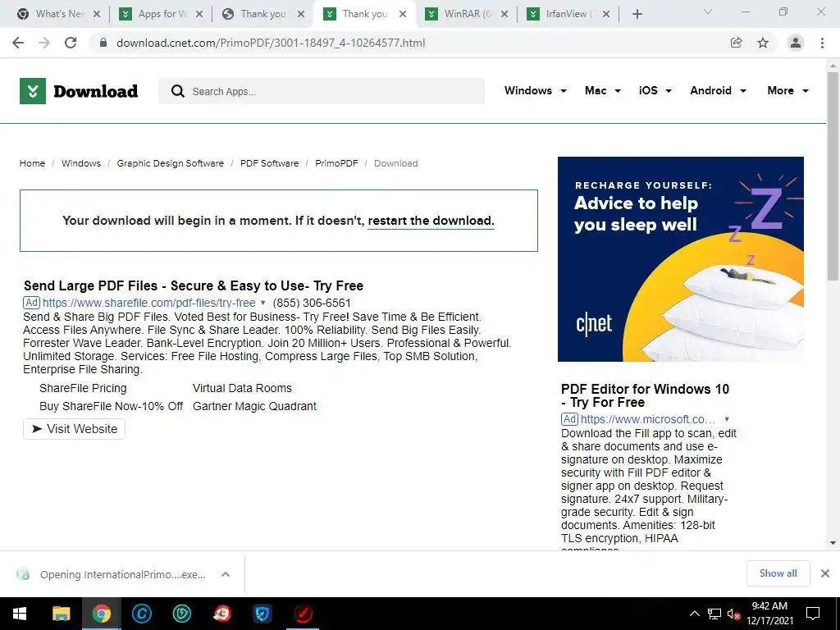The image size is (840, 630).
Task: Click the page vertical scrollbar thumb
Action: (833, 177)
